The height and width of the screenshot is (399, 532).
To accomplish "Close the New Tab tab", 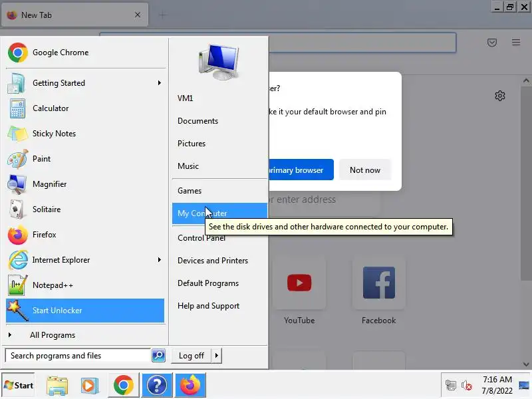I will [x=138, y=15].
